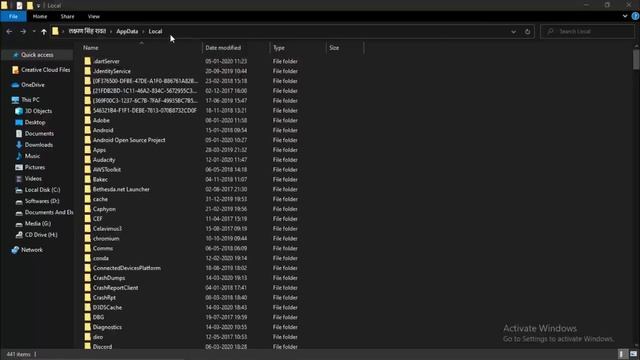Click the vertical scrollbar thumb
The height and width of the screenshot is (360, 640).
point(636,60)
